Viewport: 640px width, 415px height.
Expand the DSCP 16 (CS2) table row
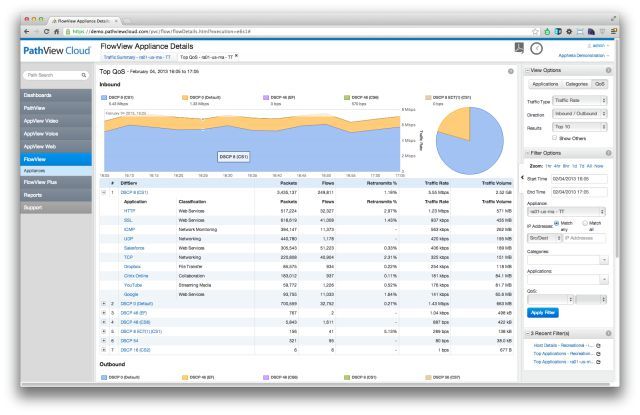point(104,350)
